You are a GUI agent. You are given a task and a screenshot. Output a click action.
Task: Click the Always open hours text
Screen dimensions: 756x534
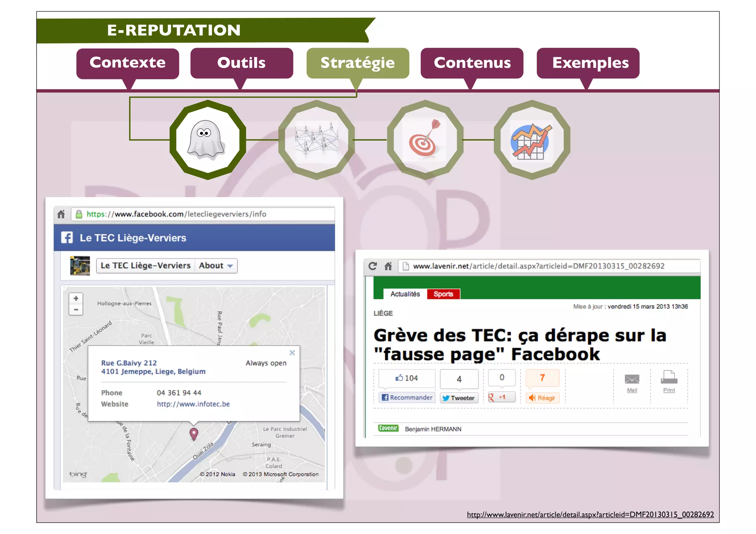(x=266, y=363)
